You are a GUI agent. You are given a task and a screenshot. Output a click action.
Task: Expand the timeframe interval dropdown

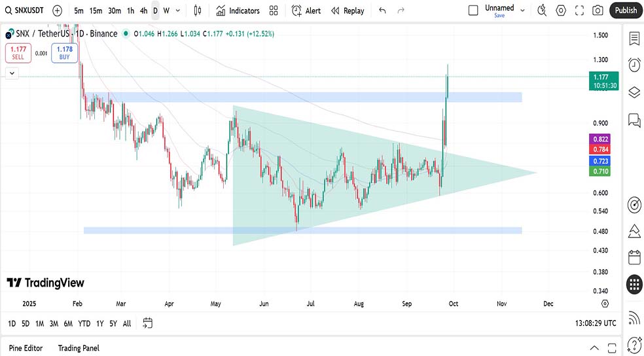[x=178, y=10]
